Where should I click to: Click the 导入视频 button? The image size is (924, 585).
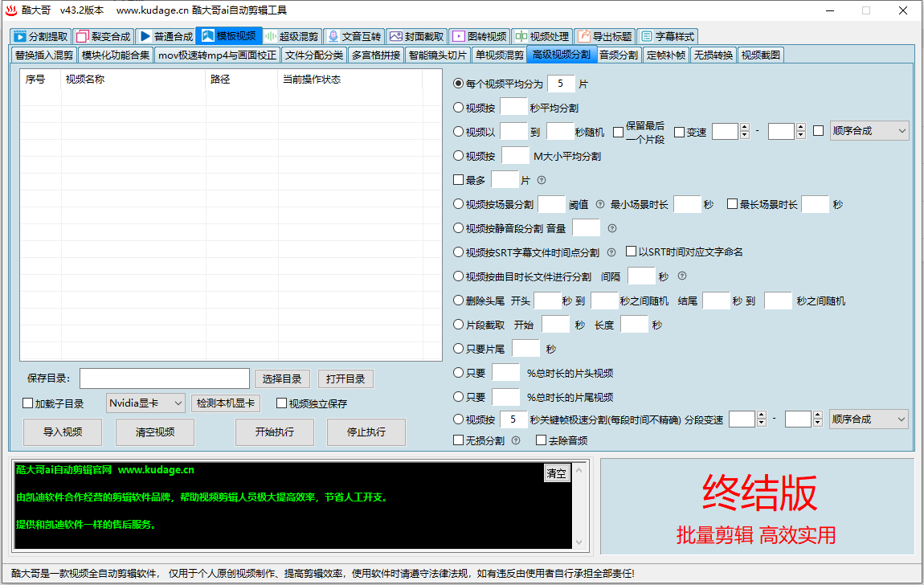(x=63, y=432)
